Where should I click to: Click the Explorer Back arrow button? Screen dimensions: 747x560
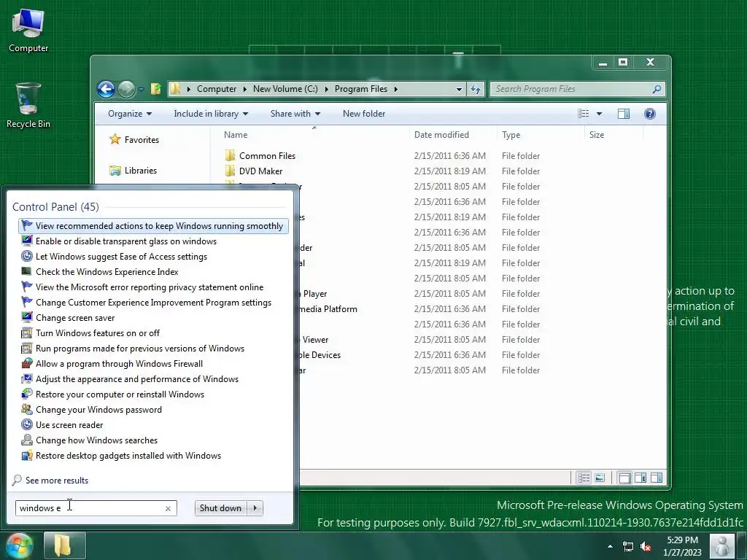click(106, 89)
